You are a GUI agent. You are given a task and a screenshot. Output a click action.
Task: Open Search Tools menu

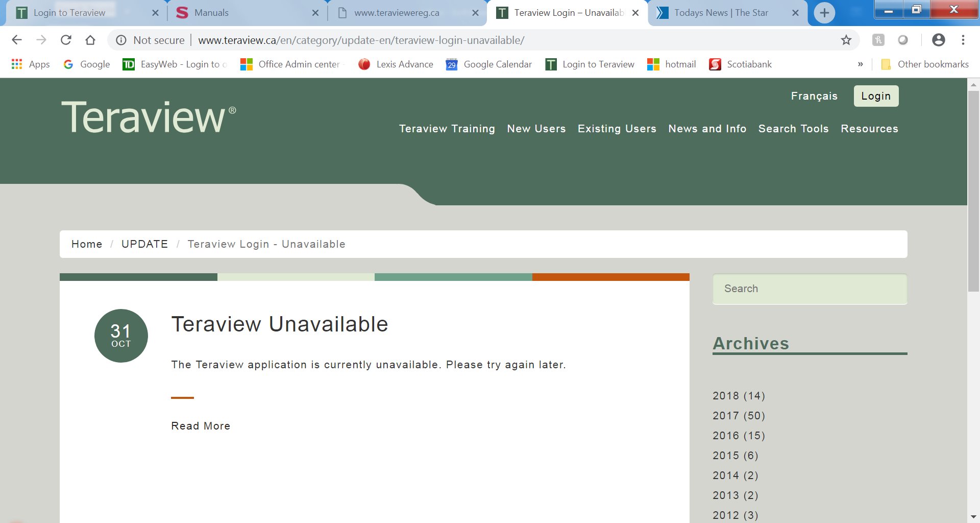[794, 129]
